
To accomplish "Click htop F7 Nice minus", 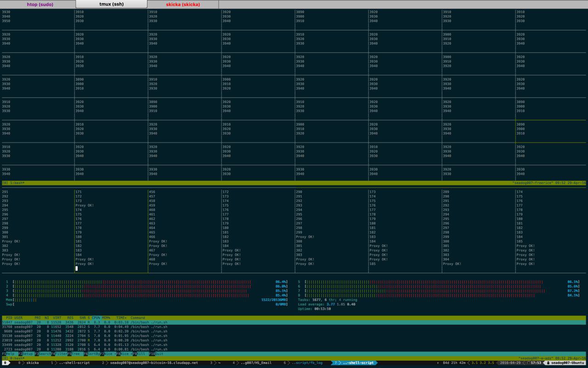I will [x=108, y=354].
